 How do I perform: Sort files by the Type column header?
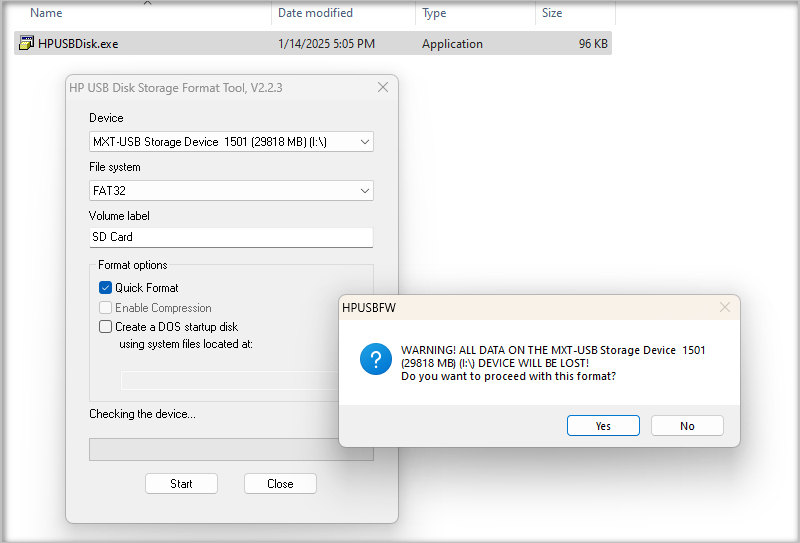434,13
